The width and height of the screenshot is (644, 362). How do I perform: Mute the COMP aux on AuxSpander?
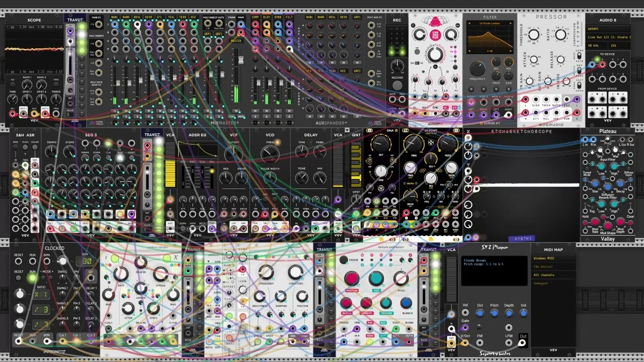point(255,111)
